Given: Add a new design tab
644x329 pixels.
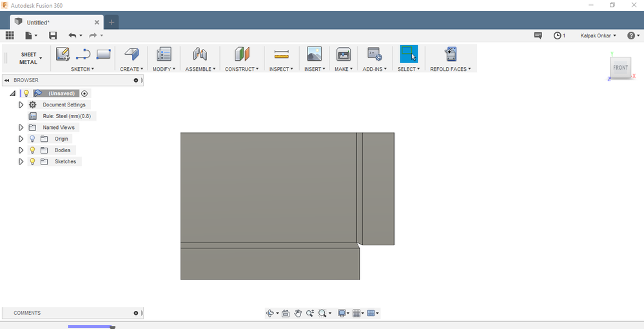Looking at the screenshot, I should click(112, 22).
